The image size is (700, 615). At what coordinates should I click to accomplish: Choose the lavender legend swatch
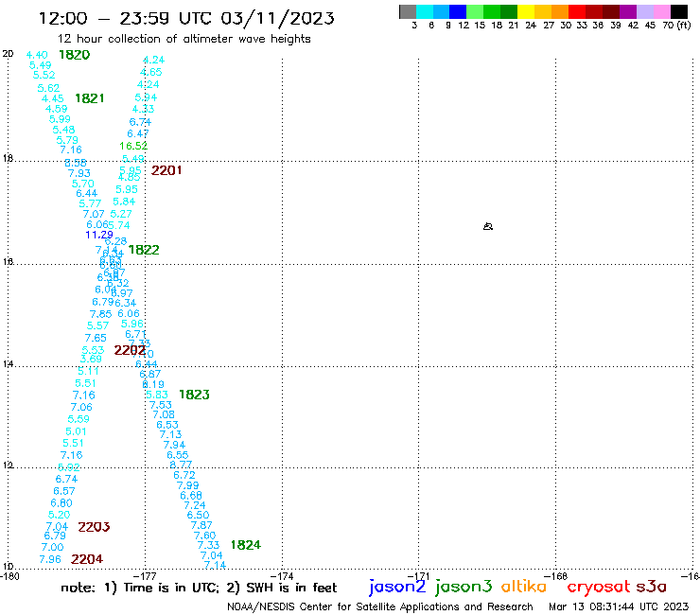click(x=644, y=11)
